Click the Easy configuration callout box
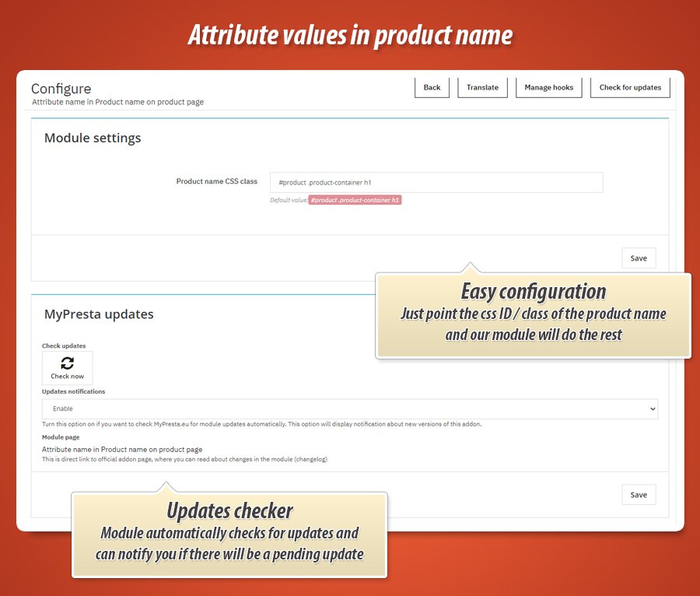Image resolution: width=700 pixels, height=596 pixels. tap(533, 315)
